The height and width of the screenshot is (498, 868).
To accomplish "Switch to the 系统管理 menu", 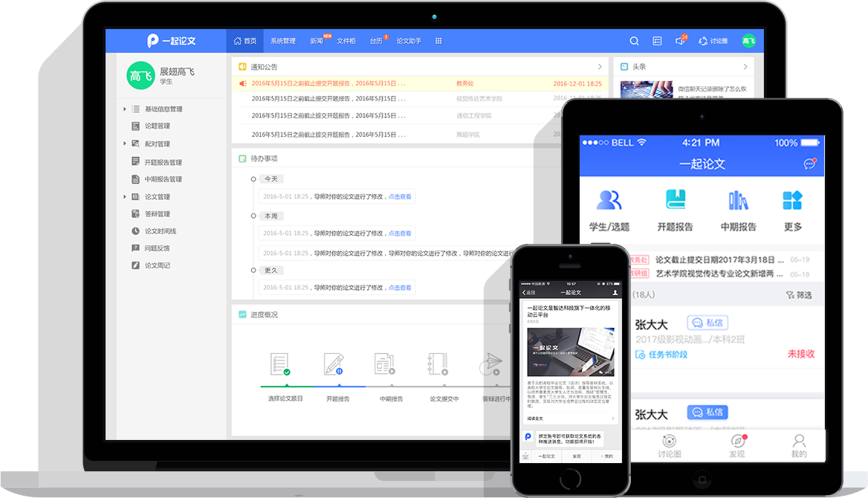I will click(x=282, y=41).
